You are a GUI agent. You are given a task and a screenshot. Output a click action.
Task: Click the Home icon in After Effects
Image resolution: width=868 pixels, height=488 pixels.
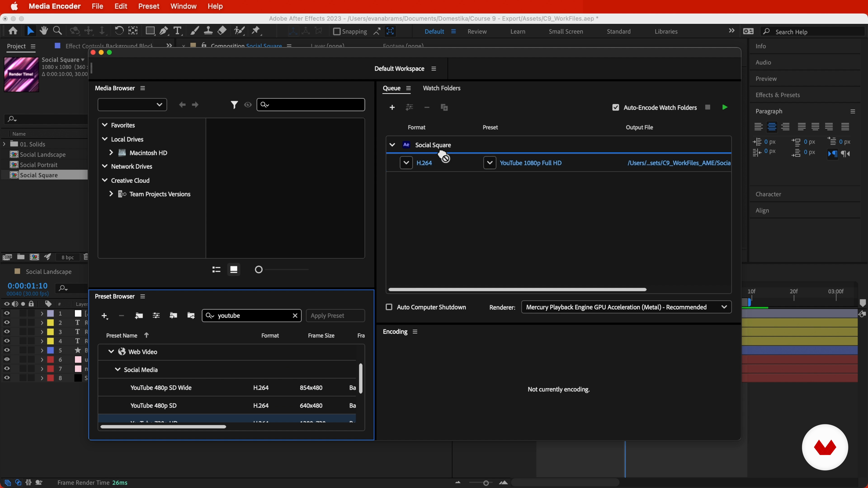(x=13, y=31)
